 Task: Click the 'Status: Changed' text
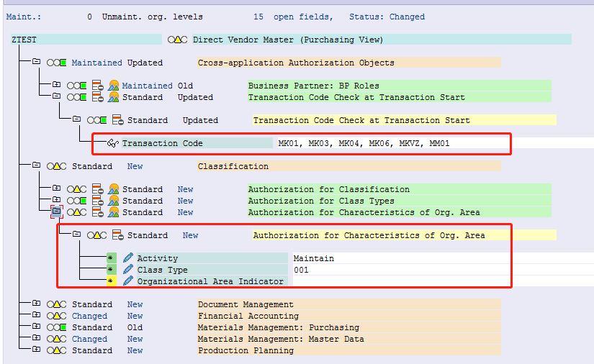(387, 17)
